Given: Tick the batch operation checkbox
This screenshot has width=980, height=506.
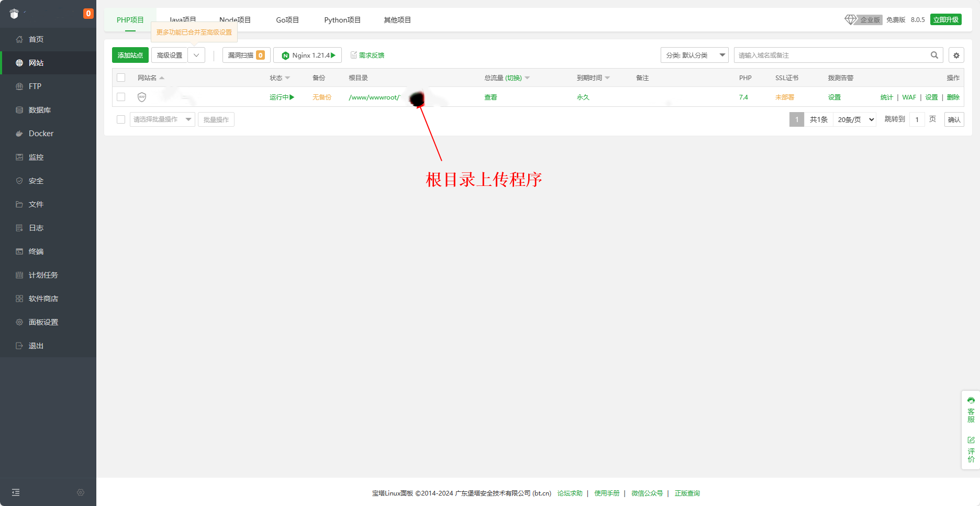Looking at the screenshot, I should pyautogui.click(x=121, y=119).
